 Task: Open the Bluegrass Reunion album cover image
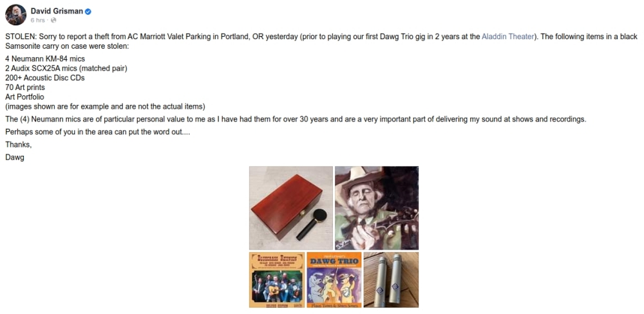(277, 279)
